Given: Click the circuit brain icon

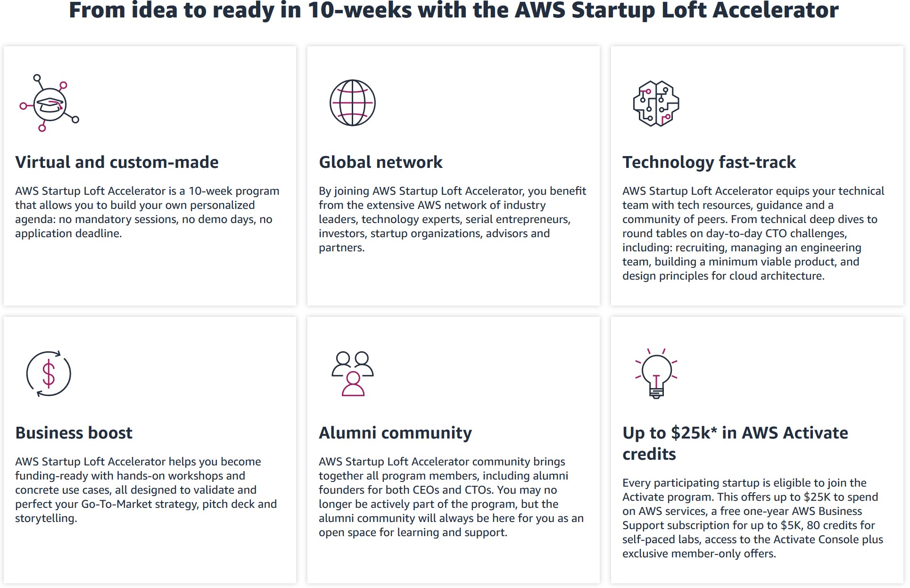Looking at the screenshot, I should click(x=656, y=103).
